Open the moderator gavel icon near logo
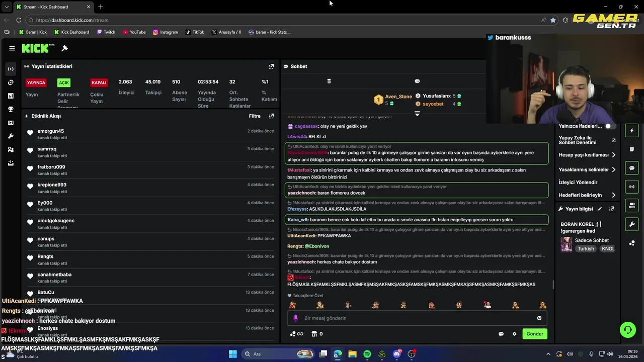Image resolution: width=644 pixels, height=362 pixels. [64, 48]
